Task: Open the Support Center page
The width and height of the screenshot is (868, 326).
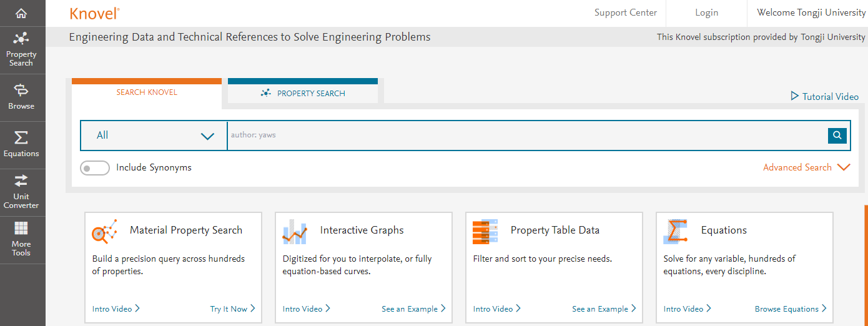Action: point(625,12)
